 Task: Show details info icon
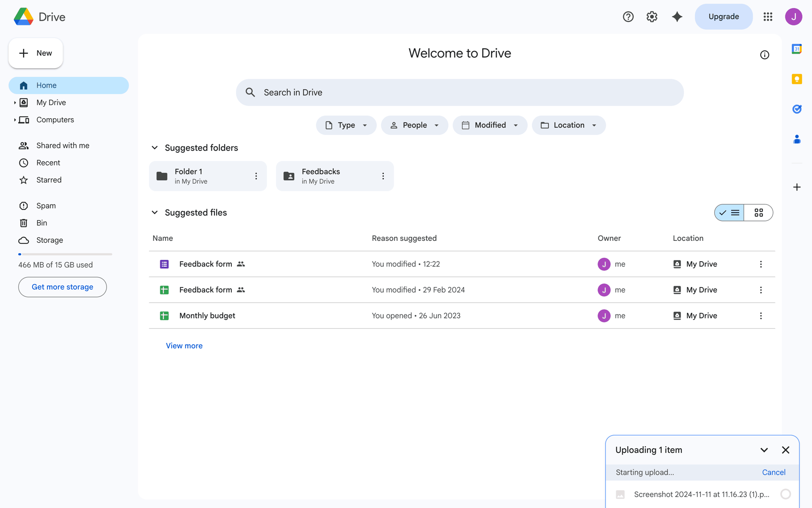click(765, 55)
